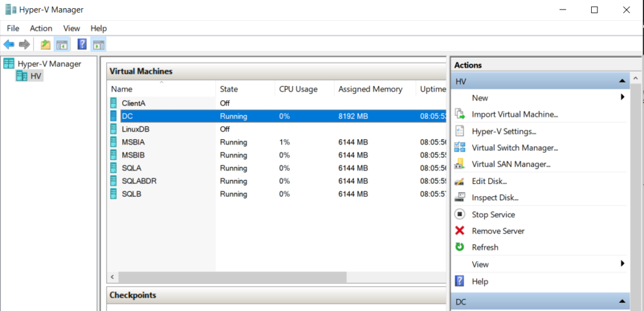Click the Refresh action label

click(485, 247)
